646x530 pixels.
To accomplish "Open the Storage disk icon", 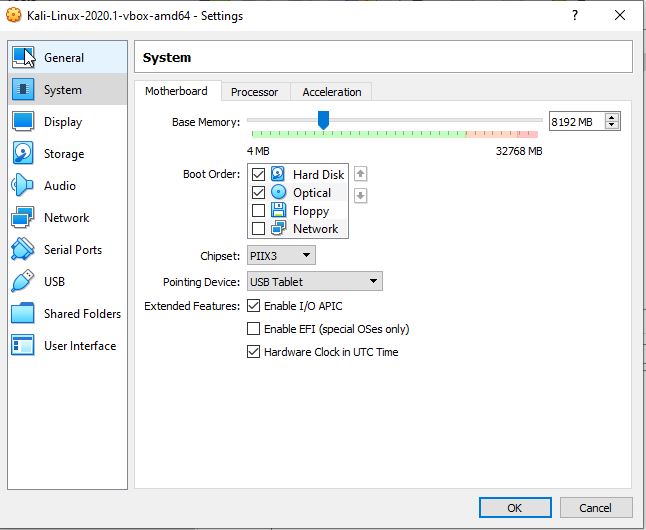I will [23, 153].
